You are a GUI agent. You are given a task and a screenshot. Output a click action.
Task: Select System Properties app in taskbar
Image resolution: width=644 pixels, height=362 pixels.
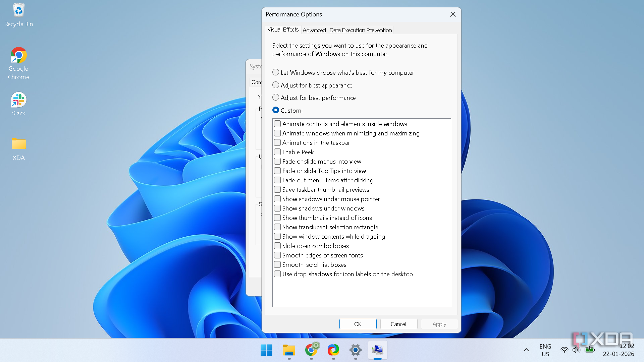pos(378,350)
